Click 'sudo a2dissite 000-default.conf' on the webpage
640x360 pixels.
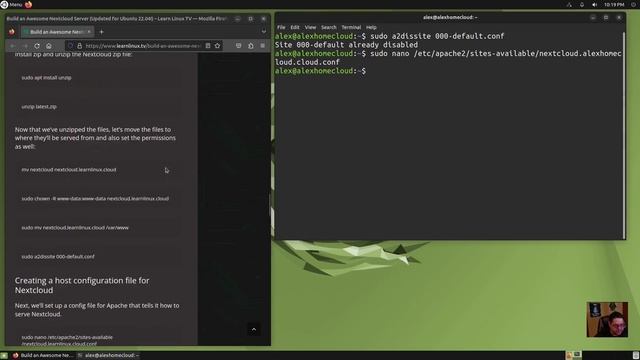58,256
